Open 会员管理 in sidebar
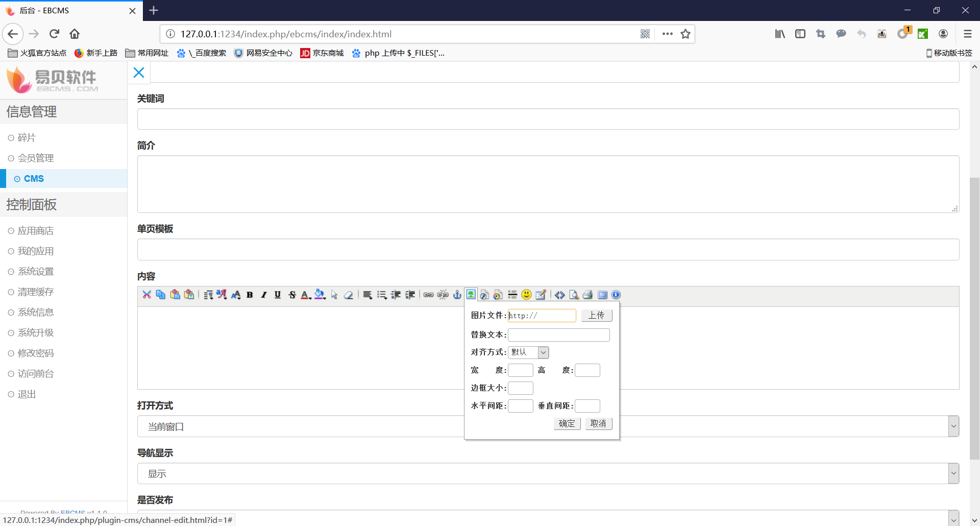 tap(36, 158)
